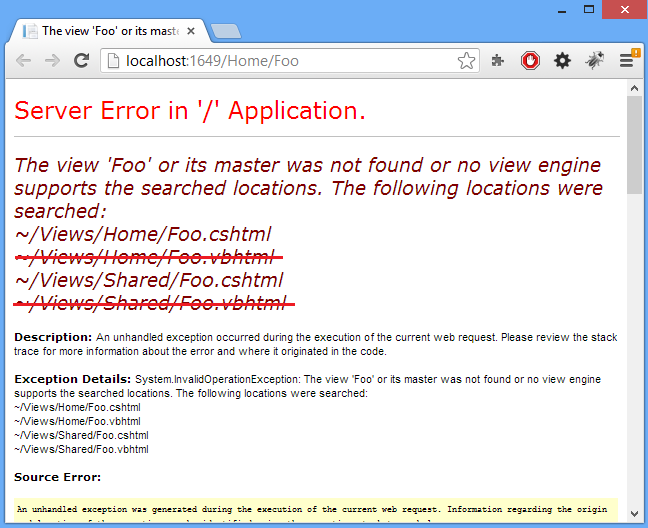Image resolution: width=648 pixels, height=528 pixels.
Task: Click the page icon in the address bar
Action: pos(113,61)
